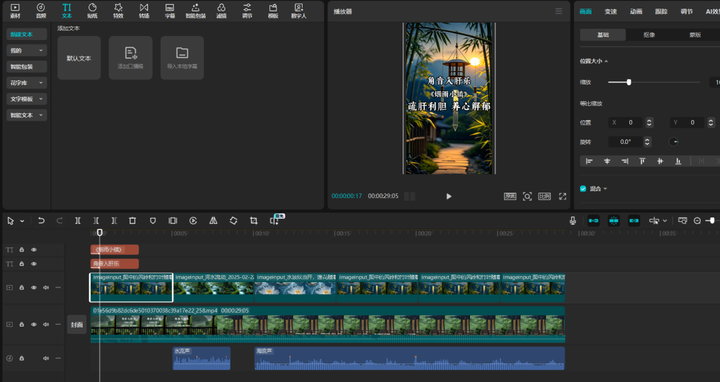This screenshot has height=382, width=720.
Task: Expand the 智能文本 sidebar dropdown
Action: (x=27, y=115)
